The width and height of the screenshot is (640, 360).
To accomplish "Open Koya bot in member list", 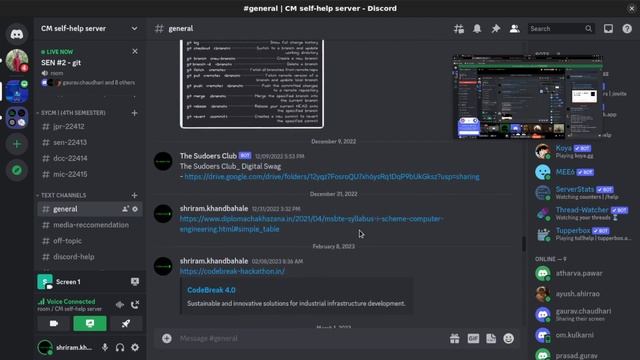I will (584, 151).
